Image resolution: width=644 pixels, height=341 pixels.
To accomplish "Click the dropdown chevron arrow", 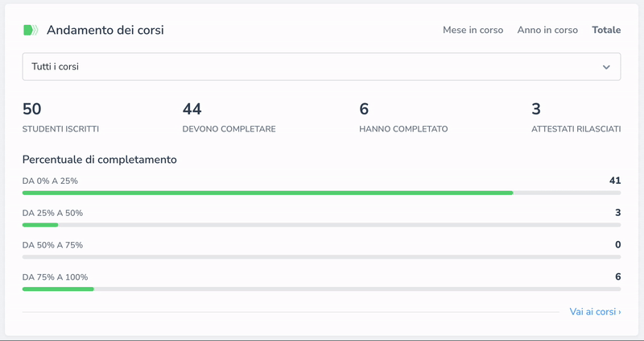I will pos(606,67).
